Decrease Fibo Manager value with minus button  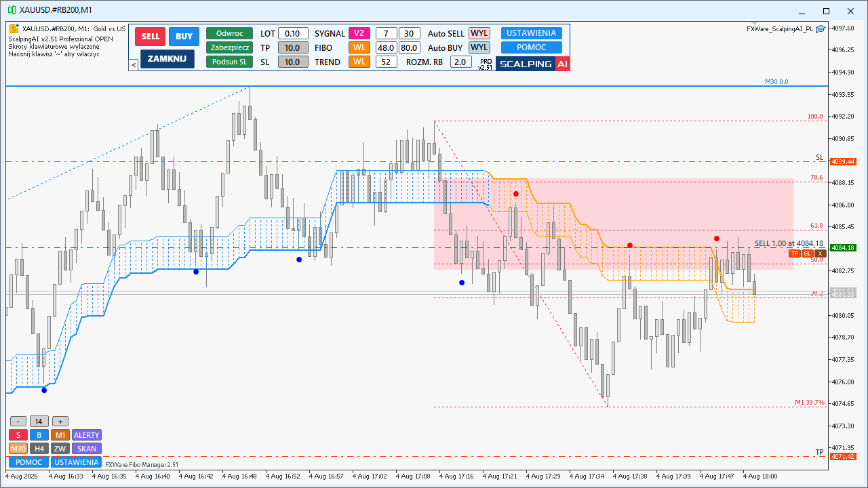pos(18,422)
